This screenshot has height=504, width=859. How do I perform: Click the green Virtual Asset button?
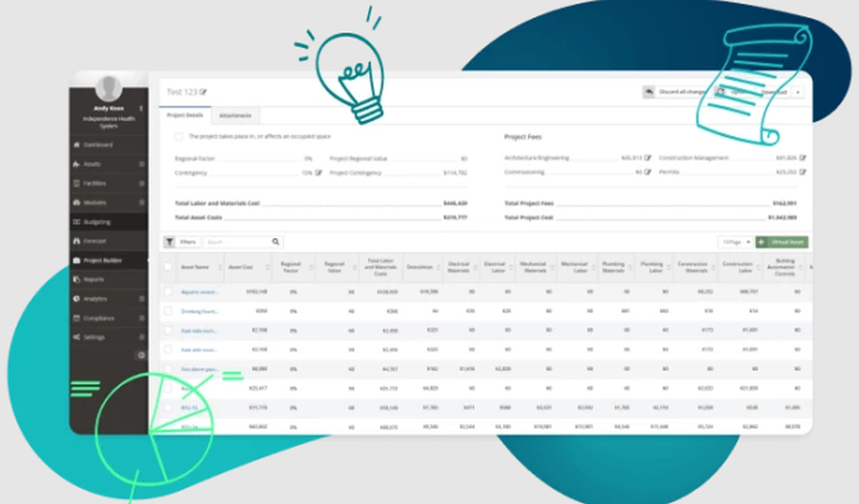coord(782,242)
